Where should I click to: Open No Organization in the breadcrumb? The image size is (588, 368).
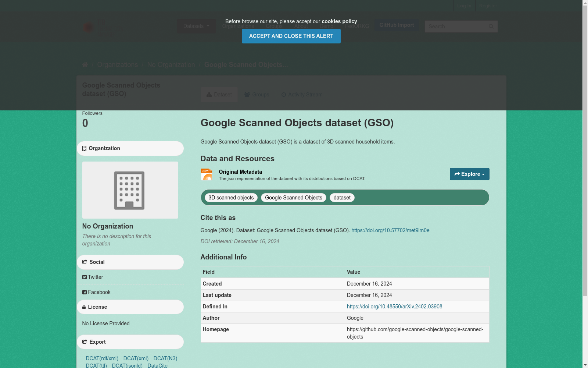coord(171,65)
